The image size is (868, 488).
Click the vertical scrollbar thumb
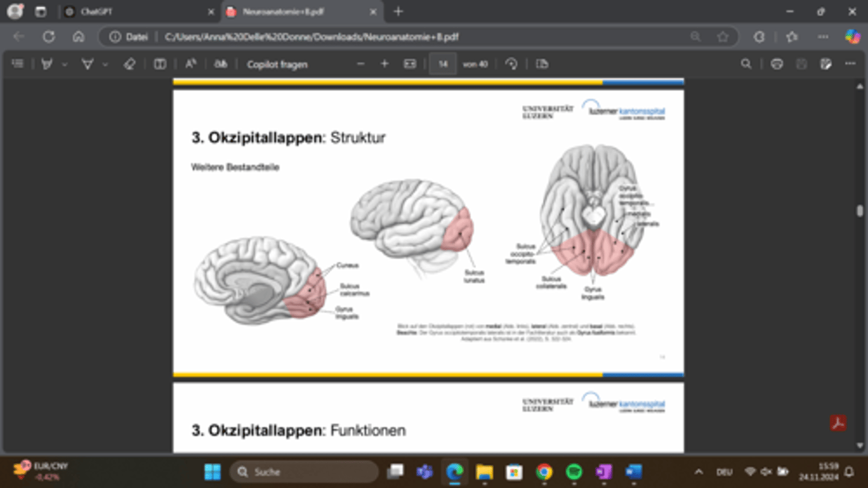[x=860, y=211]
